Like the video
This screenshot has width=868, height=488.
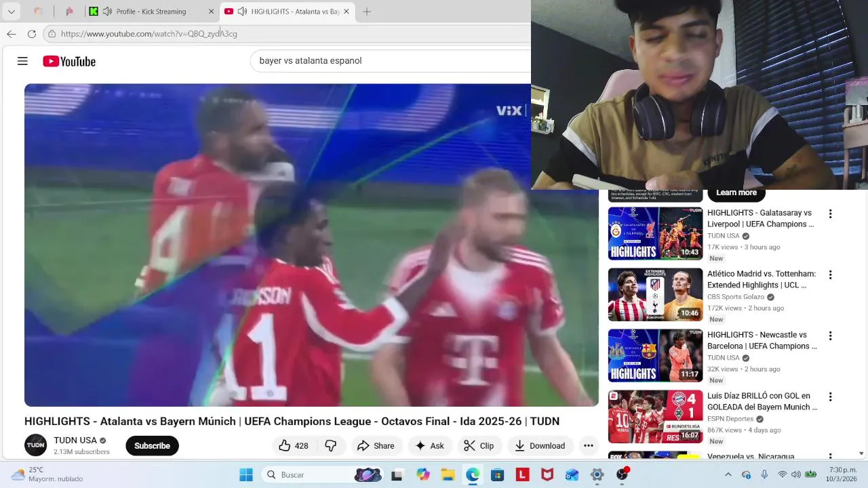[x=294, y=446]
